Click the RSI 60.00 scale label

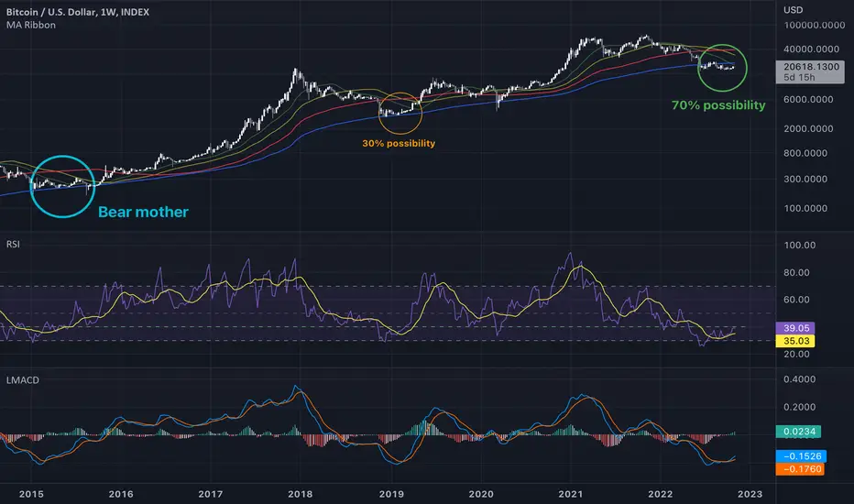tap(796, 300)
